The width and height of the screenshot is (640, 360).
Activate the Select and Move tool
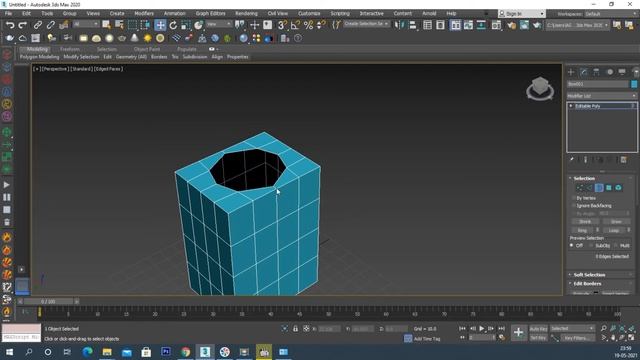(160, 25)
